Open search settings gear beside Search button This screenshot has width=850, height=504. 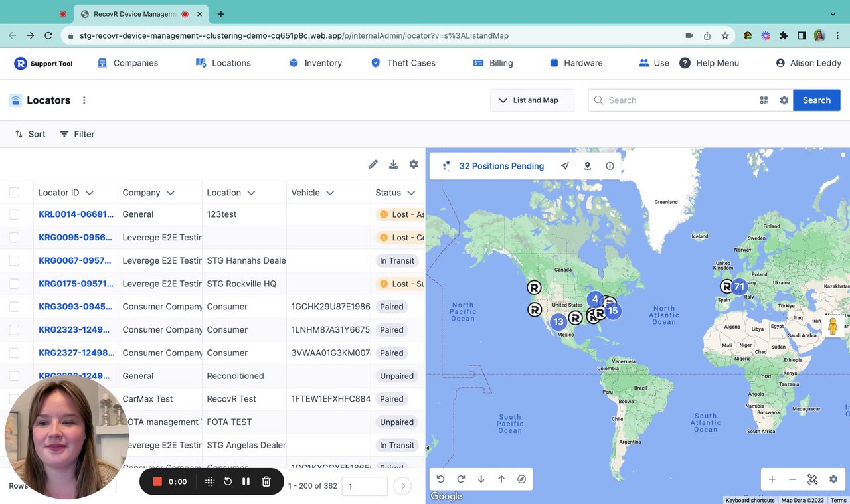[784, 100]
